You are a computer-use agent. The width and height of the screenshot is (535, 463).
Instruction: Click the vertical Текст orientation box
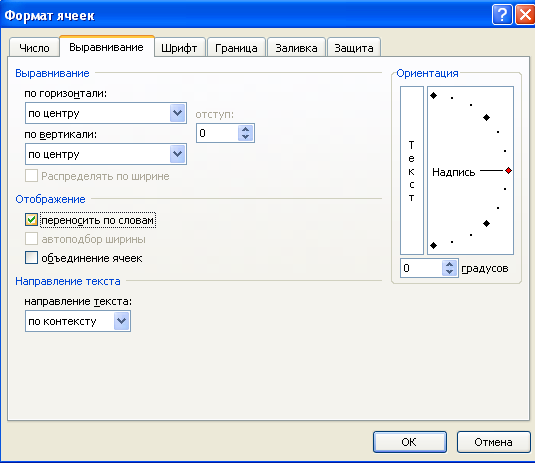(x=412, y=170)
